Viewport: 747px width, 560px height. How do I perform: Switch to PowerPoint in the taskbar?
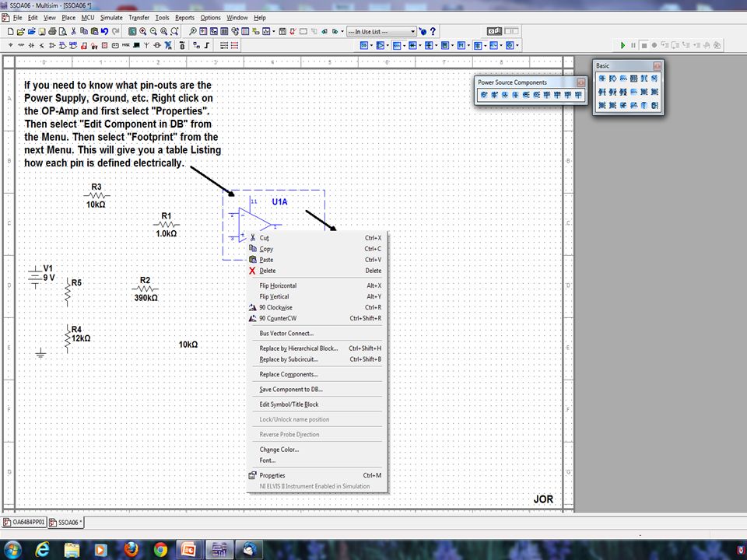click(190, 550)
